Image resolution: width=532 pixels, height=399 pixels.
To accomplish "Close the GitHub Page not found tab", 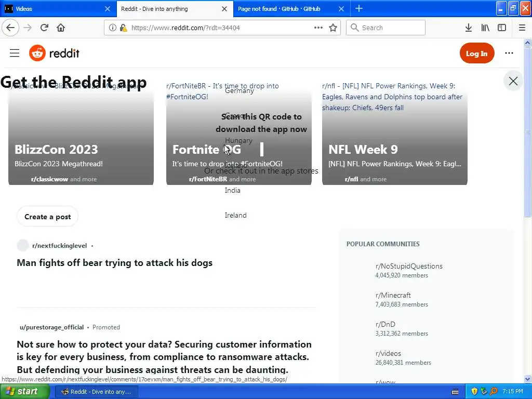I will (x=341, y=9).
